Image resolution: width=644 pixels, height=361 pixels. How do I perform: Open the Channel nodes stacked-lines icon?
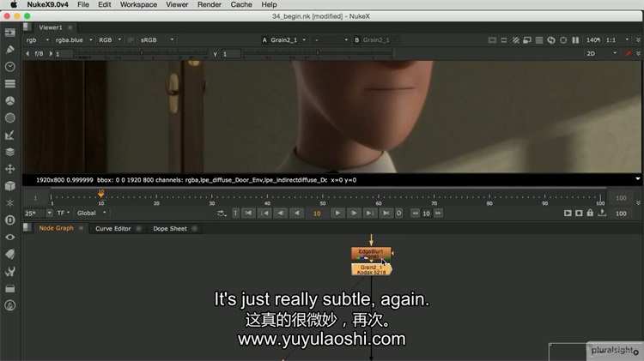9,84
